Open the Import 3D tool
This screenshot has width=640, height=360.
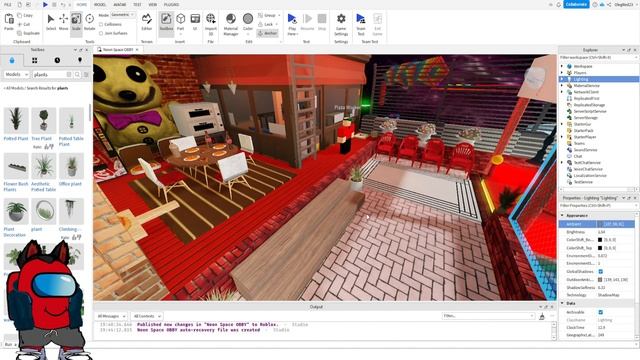tap(211, 24)
